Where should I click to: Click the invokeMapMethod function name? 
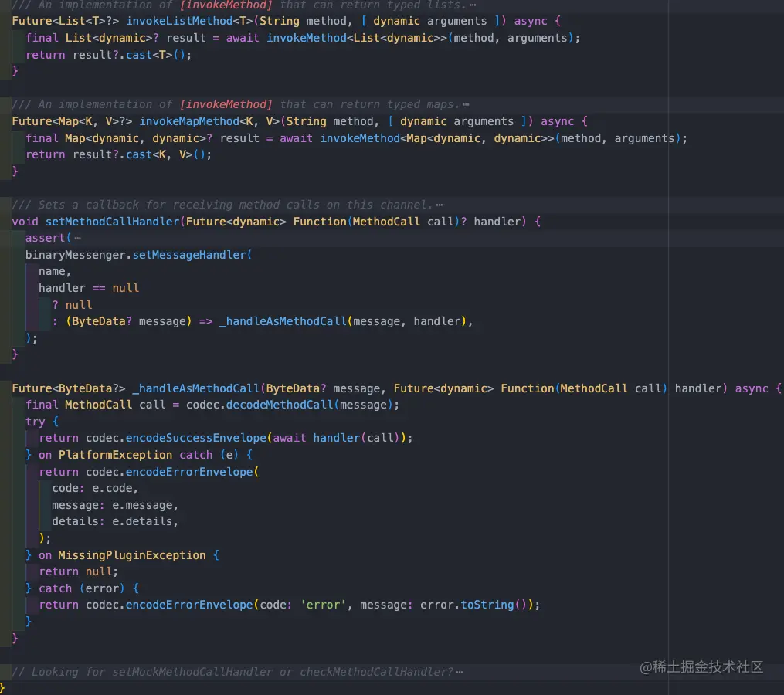pos(189,121)
